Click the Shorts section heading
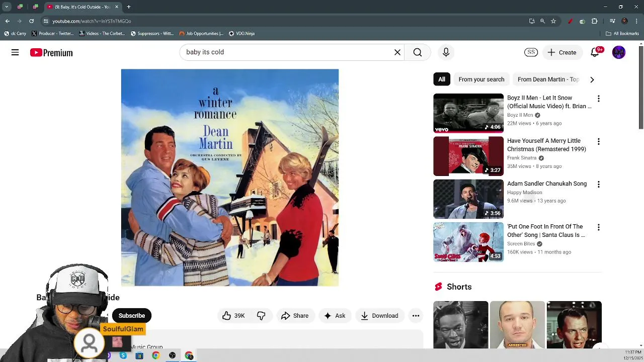The height and width of the screenshot is (362, 644). pyautogui.click(x=459, y=287)
